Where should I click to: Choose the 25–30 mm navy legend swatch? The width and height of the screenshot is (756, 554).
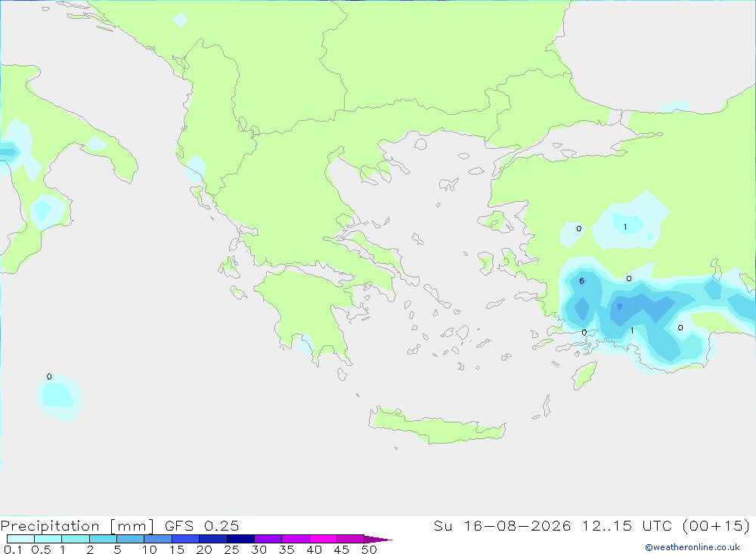coord(240,539)
